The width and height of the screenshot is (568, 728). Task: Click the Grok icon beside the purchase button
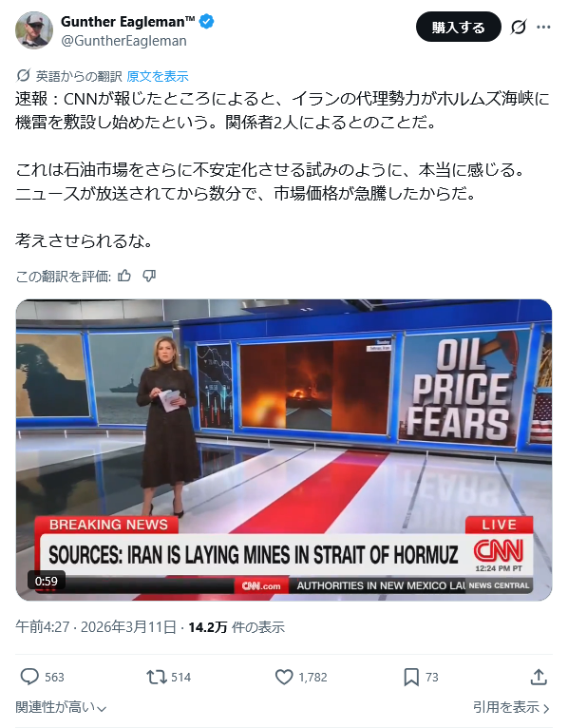click(x=519, y=28)
